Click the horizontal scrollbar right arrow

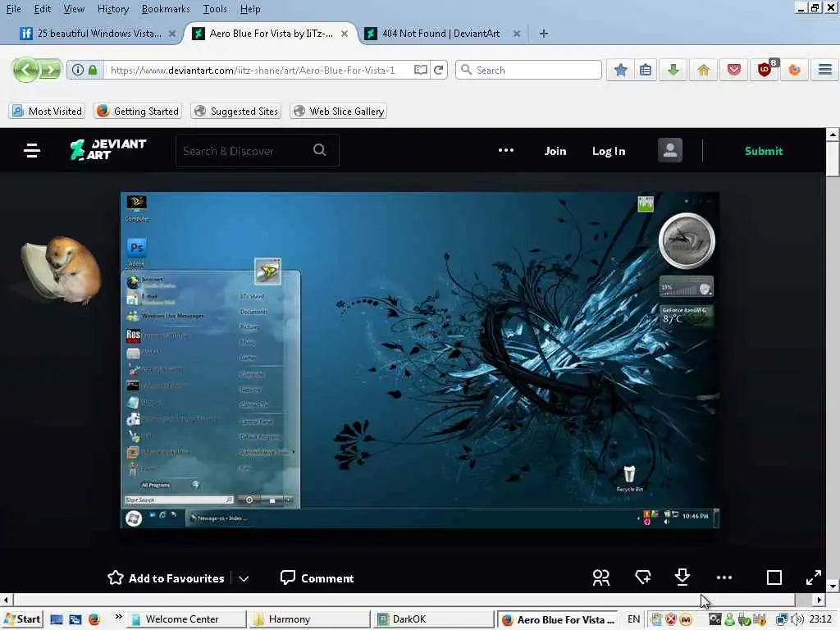pyautogui.click(x=819, y=600)
